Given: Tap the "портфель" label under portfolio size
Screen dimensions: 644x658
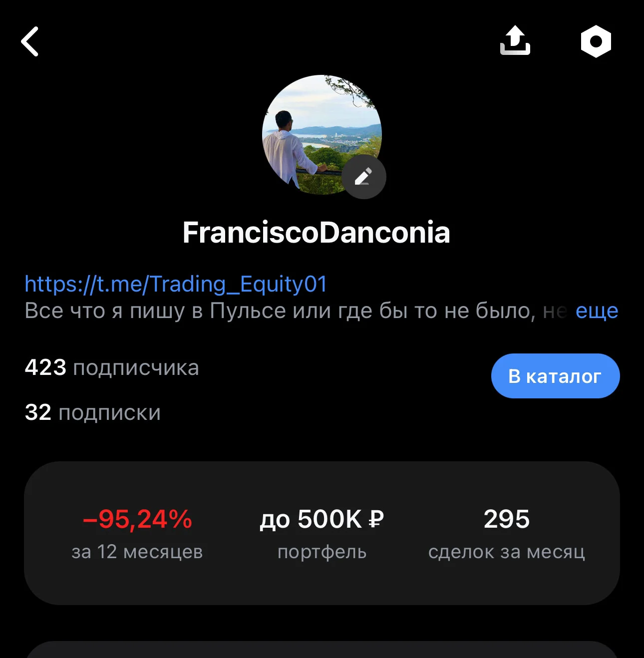Looking at the screenshot, I should 322,552.
